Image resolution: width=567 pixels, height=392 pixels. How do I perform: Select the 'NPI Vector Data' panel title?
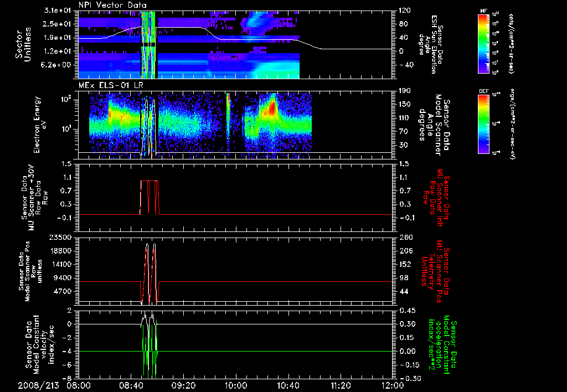pyautogui.click(x=113, y=5)
